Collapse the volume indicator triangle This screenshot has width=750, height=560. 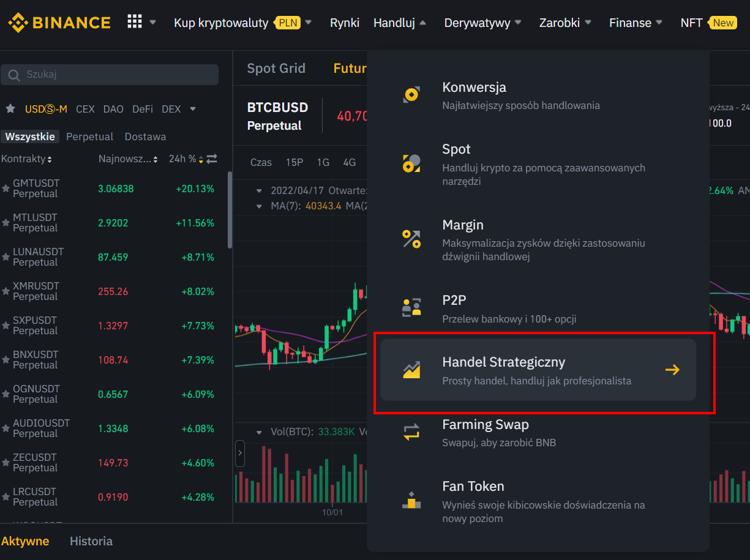(x=259, y=432)
